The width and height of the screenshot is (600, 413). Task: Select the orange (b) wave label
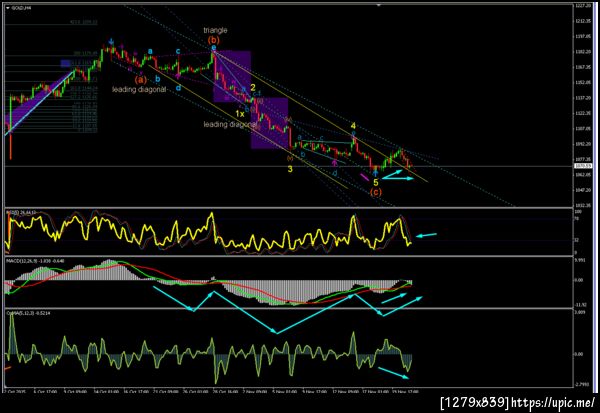[x=214, y=39]
